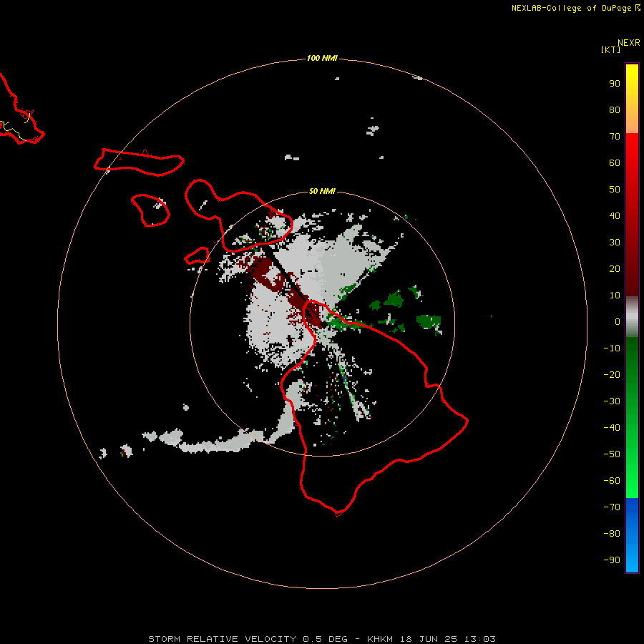The height and width of the screenshot is (644, 644).
Task: Click the NEXR label above the color bar
Action: tap(629, 43)
